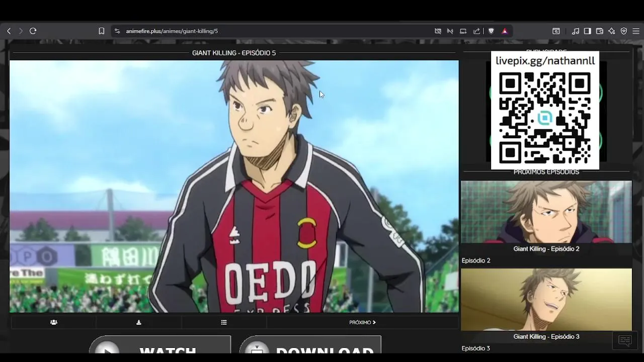Open the chat bubble icon at bottom right

point(625,341)
